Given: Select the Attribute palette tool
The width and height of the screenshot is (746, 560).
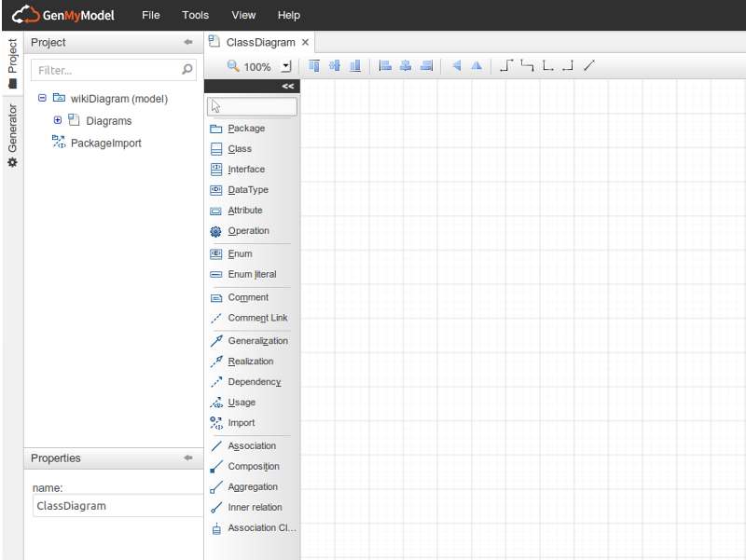Looking at the screenshot, I should (x=243, y=210).
